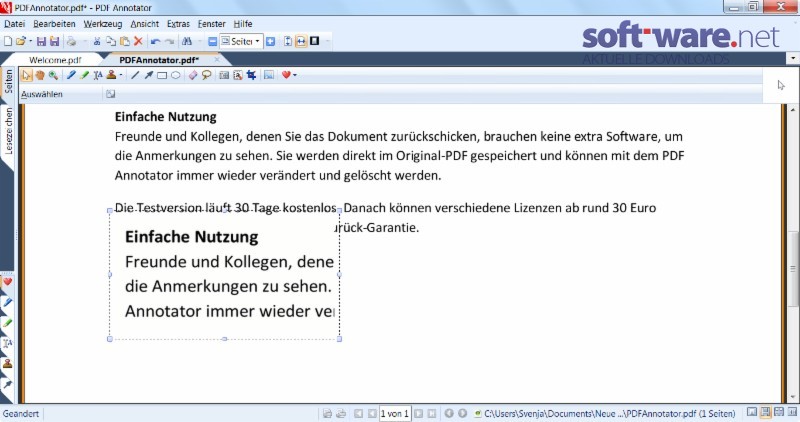
Task: Open the Fenster menu
Action: click(211, 24)
